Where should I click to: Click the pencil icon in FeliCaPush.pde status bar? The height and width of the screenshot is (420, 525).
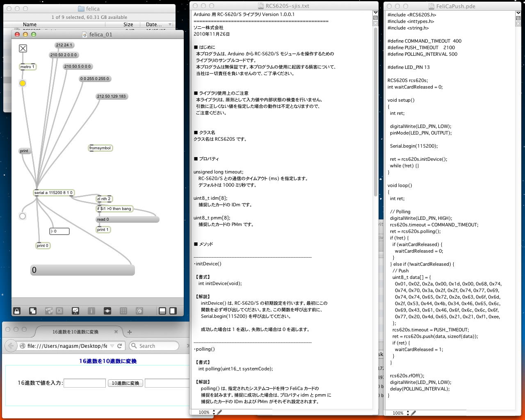413,413
